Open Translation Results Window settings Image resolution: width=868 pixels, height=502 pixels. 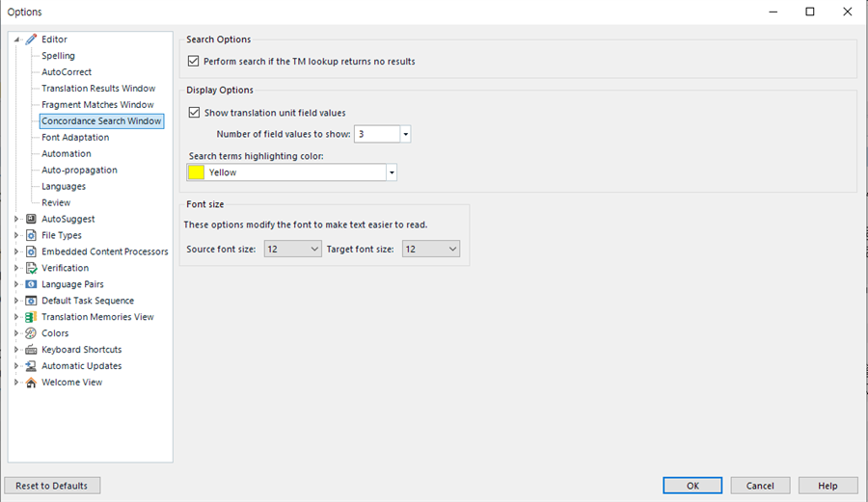coord(98,89)
